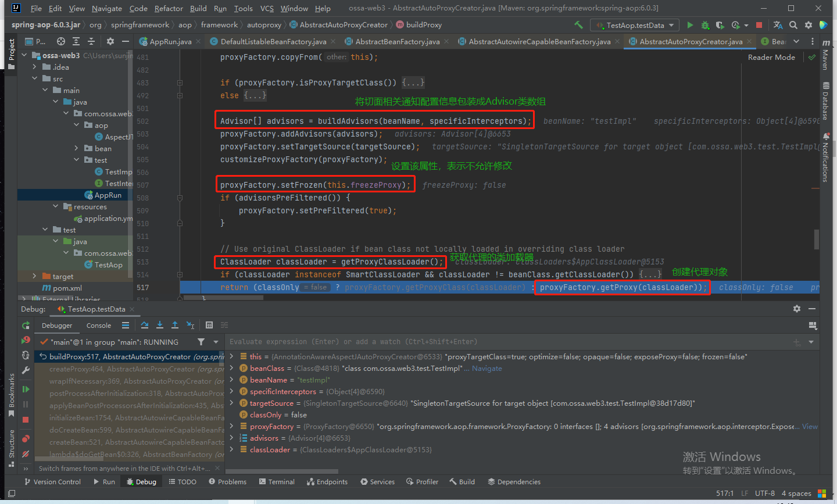Screen dimensions: 837x504
Task: Expand the beanClass variable node
Action: (232, 368)
